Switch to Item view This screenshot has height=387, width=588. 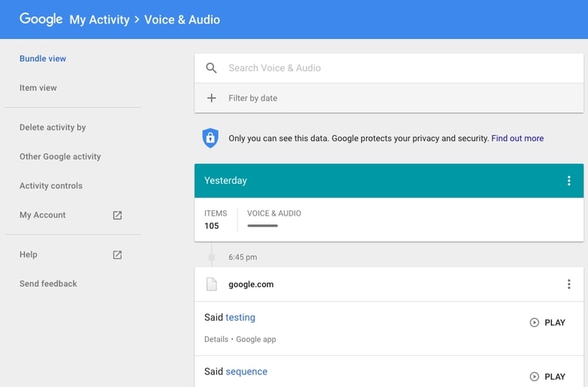tap(38, 88)
